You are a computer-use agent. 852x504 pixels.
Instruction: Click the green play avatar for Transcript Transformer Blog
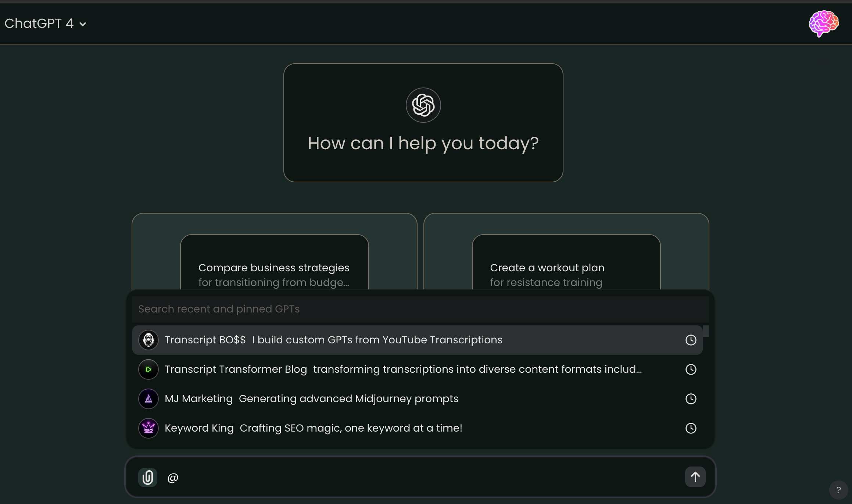(148, 369)
